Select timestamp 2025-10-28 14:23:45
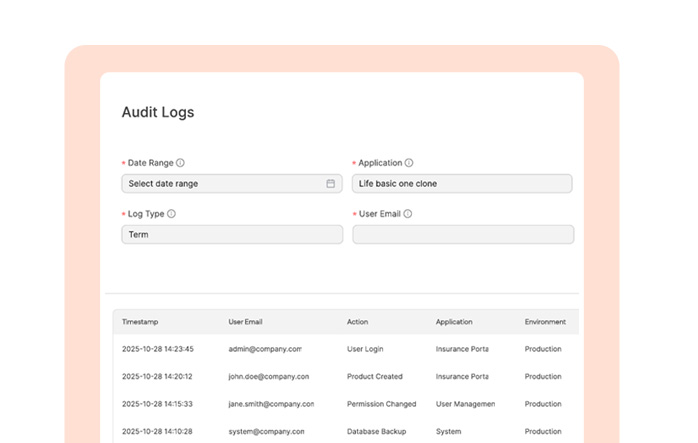This screenshot has width=698, height=443. 158,349
